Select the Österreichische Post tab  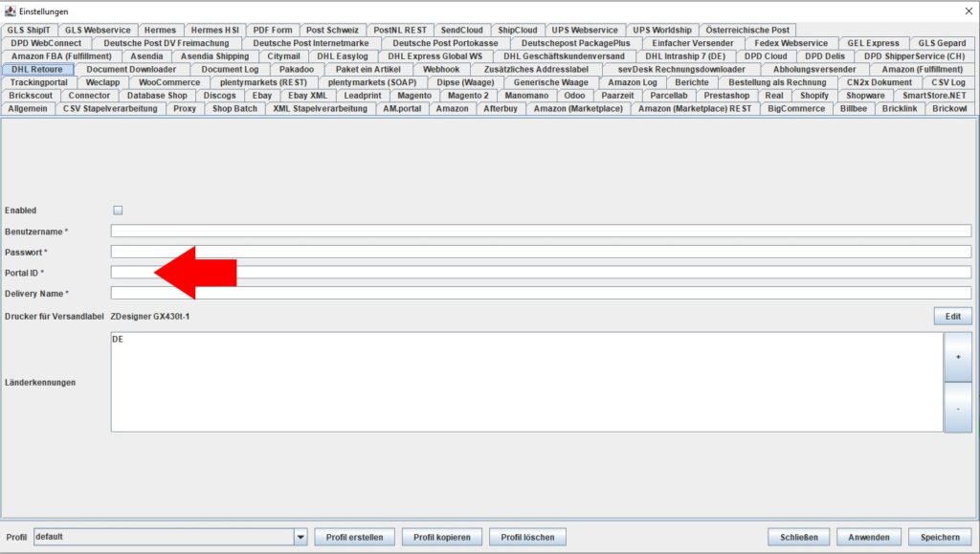tap(747, 30)
